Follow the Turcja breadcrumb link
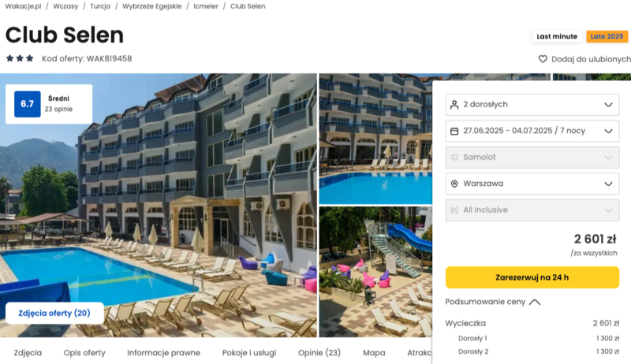The height and width of the screenshot is (364, 631). point(100,6)
